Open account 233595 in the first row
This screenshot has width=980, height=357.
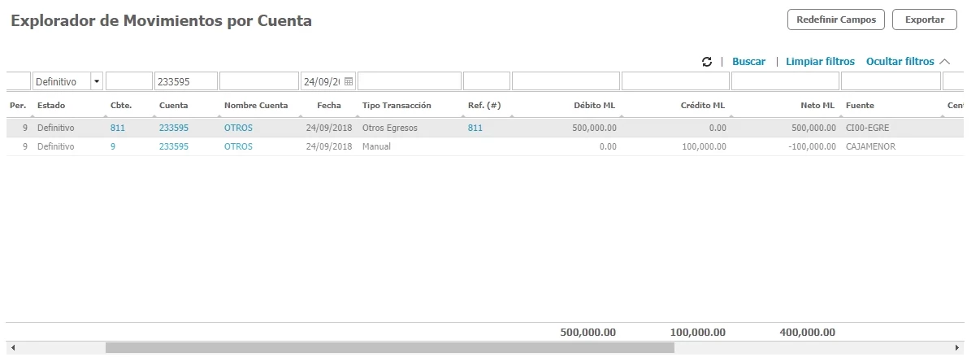point(174,128)
